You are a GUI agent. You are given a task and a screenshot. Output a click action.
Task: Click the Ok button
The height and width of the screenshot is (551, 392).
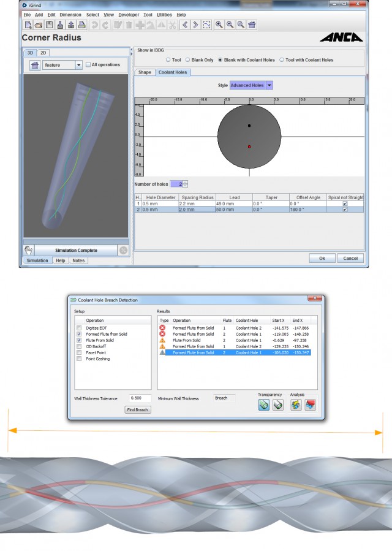point(322,258)
